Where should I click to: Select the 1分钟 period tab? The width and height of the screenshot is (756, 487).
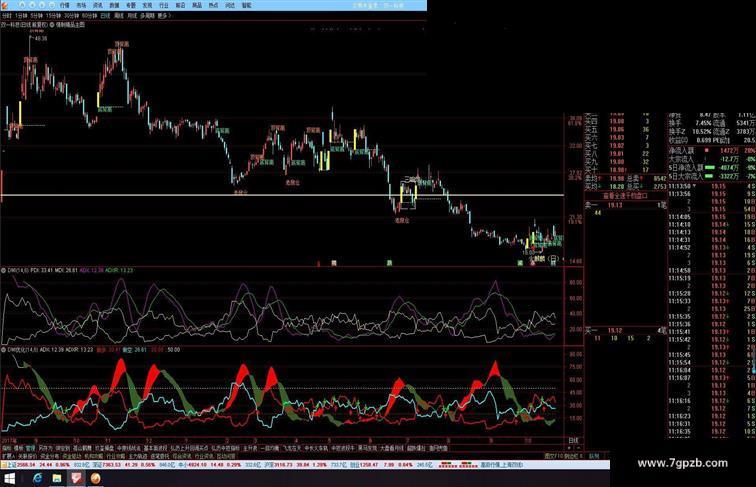click(x=21, y=16)
